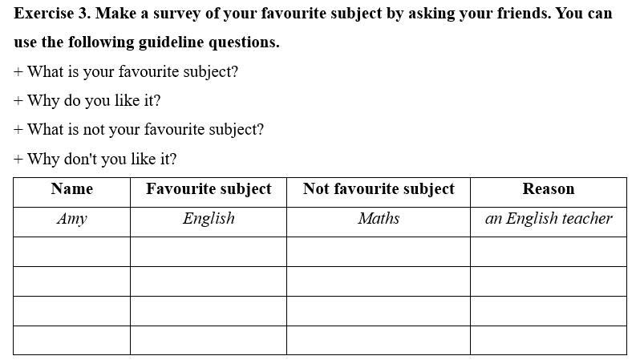Click the cell containing "Maths"
The width and height of the screenshot is (640, 364).
pos(379,219)
